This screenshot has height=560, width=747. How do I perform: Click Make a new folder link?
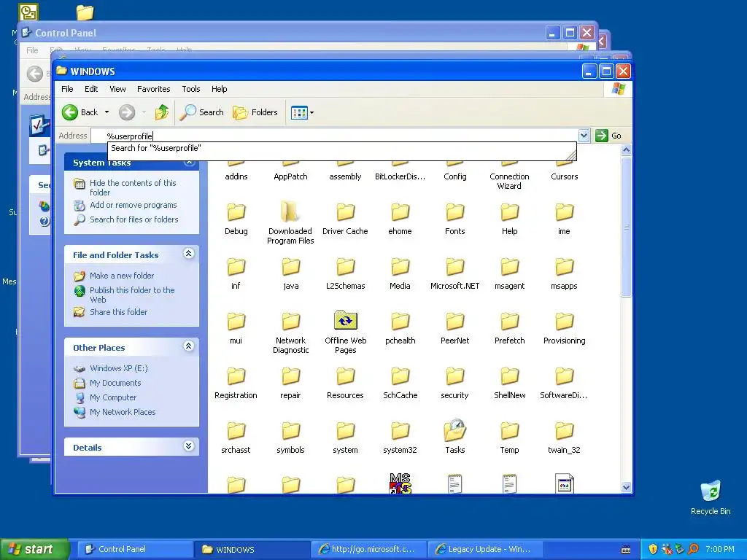[x=122, y=276]
